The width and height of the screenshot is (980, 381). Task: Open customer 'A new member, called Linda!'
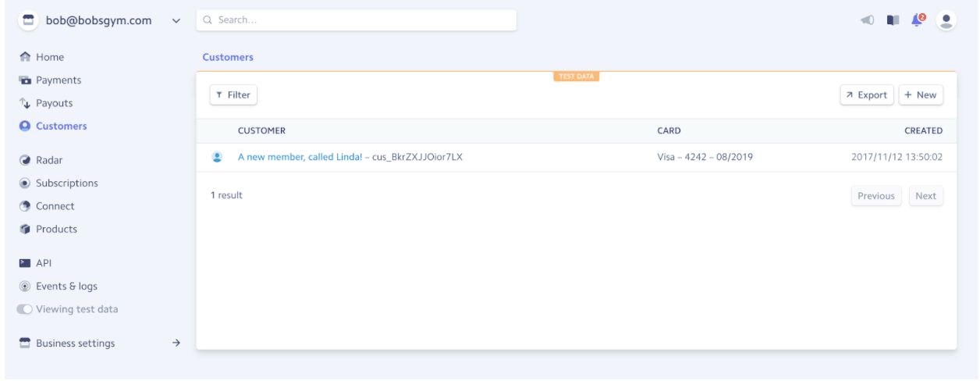(300, 157)
